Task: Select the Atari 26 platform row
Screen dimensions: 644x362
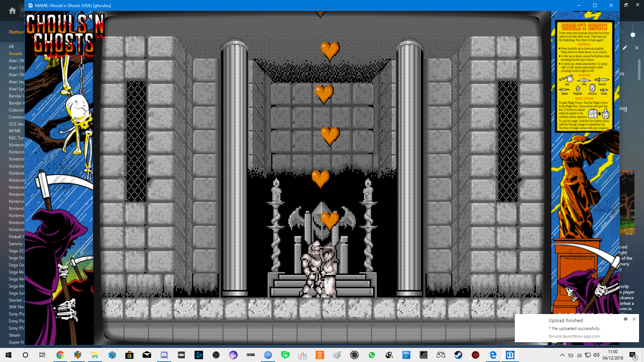Action: [x=16, y=61]
